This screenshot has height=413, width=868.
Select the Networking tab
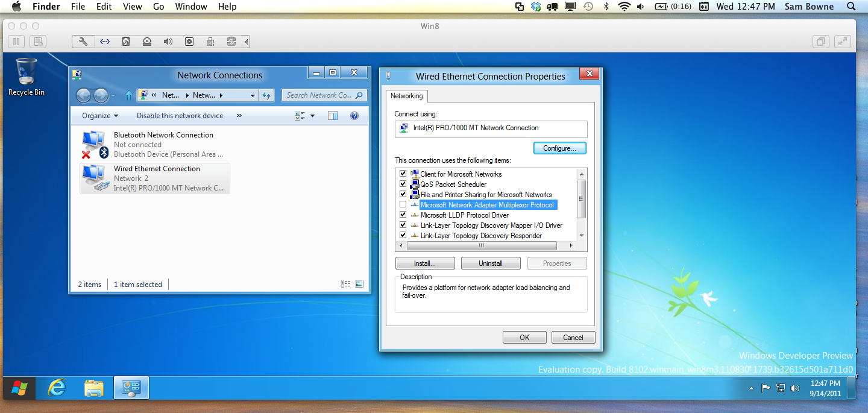pos(406,96)
